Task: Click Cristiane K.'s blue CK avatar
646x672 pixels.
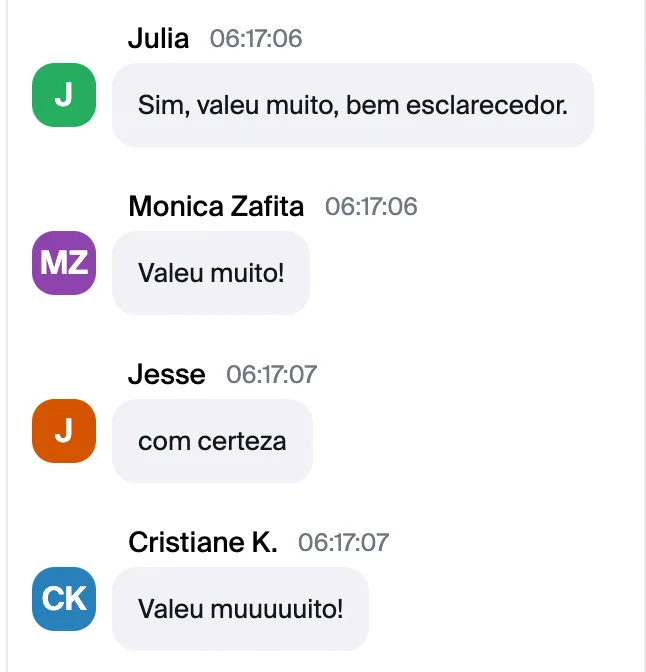Action: pos(64,599)
